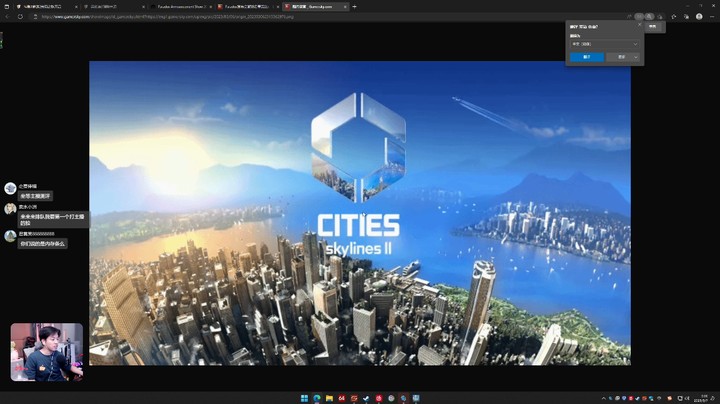Switch to the active Gamersky.com tab
The height and width of the screenshot is (404, 720).
[x=316, y=7]
